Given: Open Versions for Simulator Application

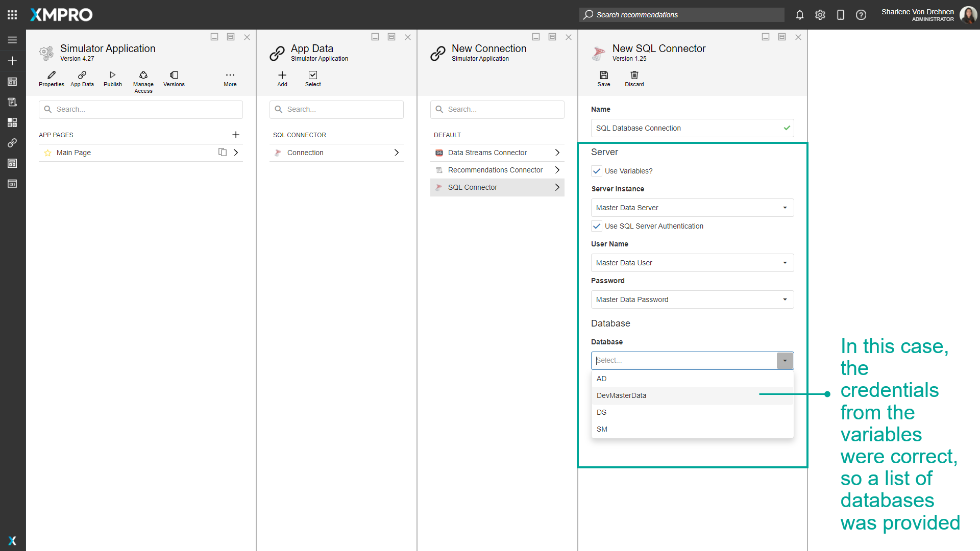Looking at the screenshot, I should point(174,76).
